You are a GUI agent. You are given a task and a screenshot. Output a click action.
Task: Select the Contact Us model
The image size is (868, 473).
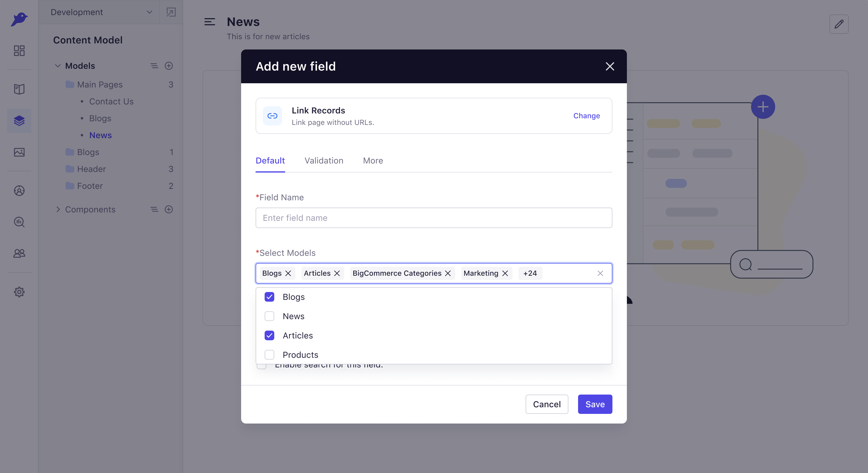[x=111, y=102]
